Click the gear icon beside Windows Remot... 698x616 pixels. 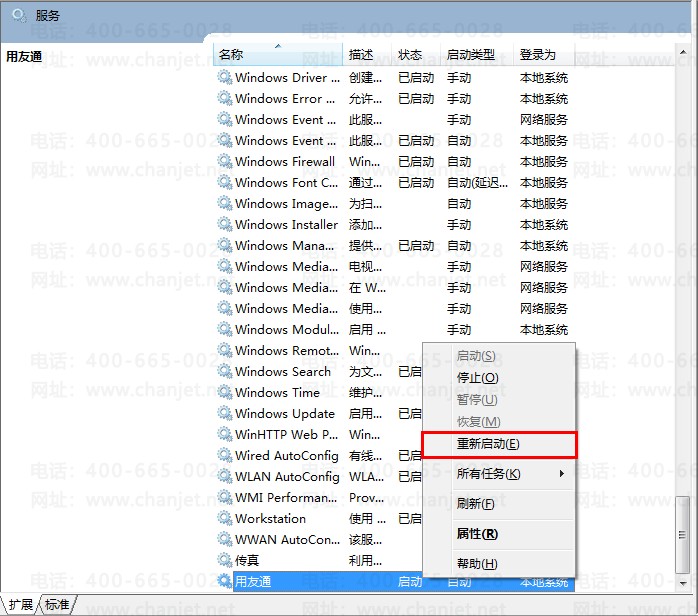[225, 350]
